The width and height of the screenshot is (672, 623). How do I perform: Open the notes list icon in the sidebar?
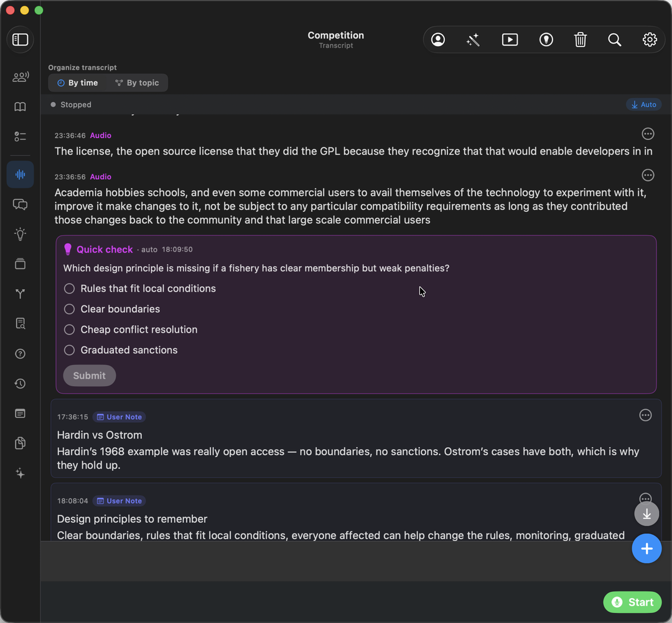(x=20, y=413)
